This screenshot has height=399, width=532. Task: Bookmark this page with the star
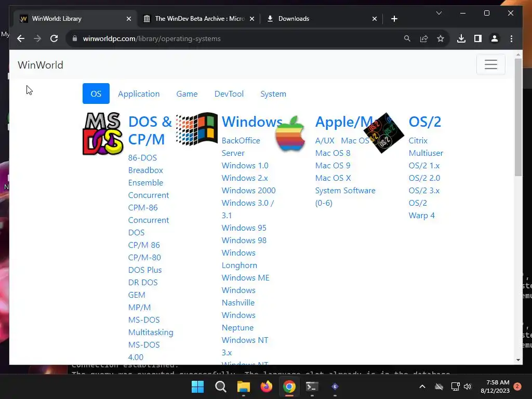click(441, 38)
